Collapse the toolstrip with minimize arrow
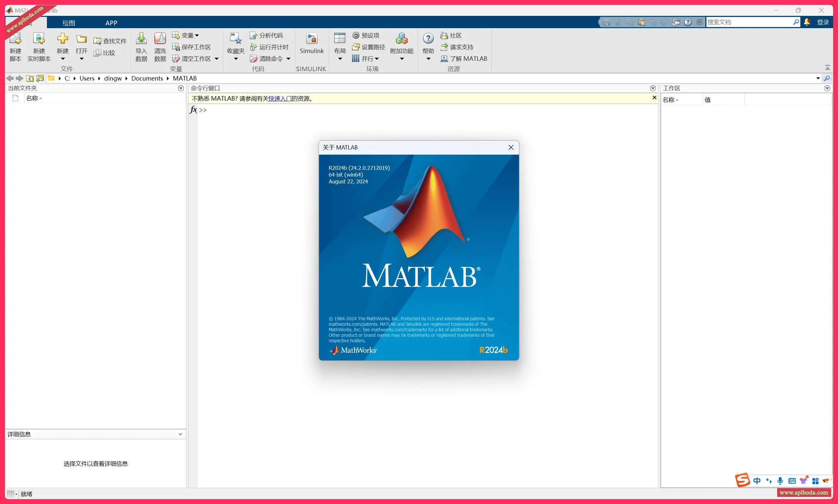The width and height of the screenshot is (838, 504). (x=827, y=67)
